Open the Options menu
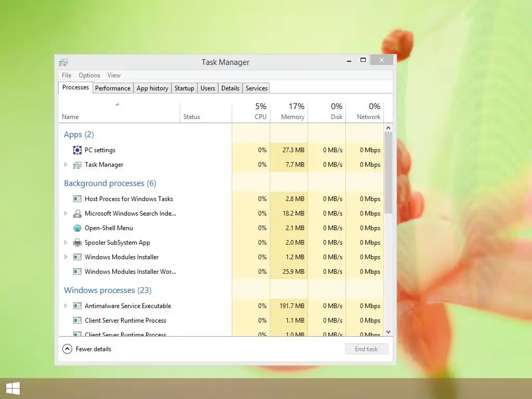This screenshot has height=399, width=532. click(x=89, y=75)
